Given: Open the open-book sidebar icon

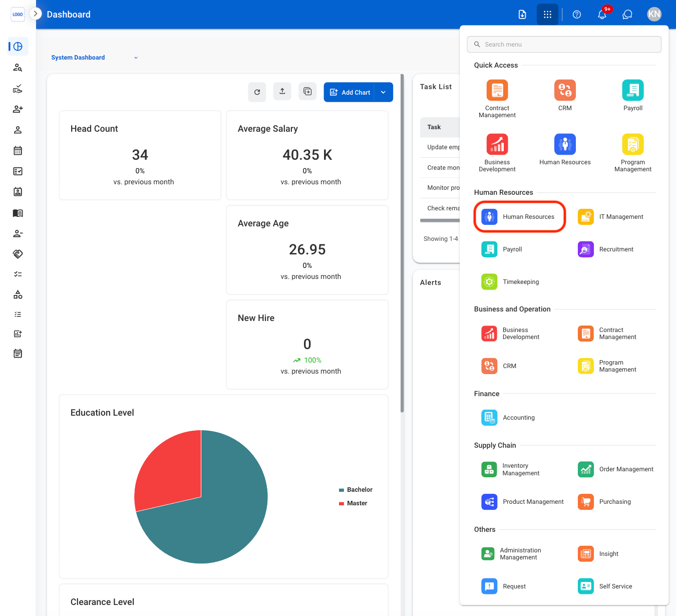Looking at the screenshot, I should tap(18, 213).
